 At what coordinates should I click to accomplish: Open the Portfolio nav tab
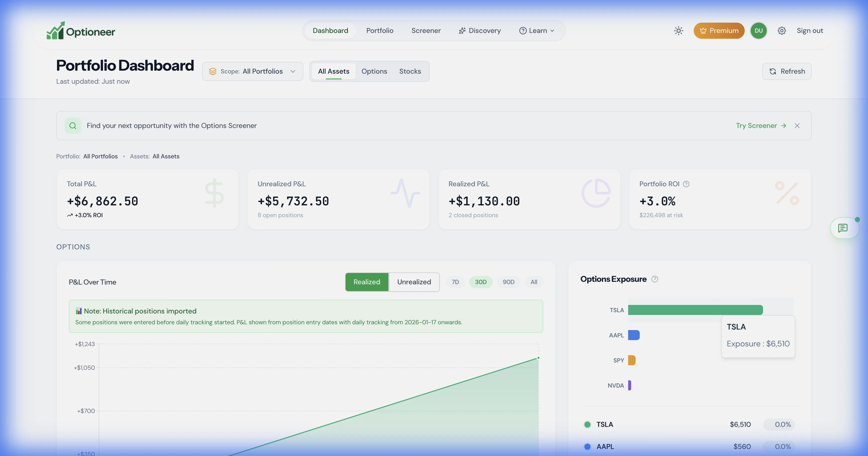coord(380,31)
